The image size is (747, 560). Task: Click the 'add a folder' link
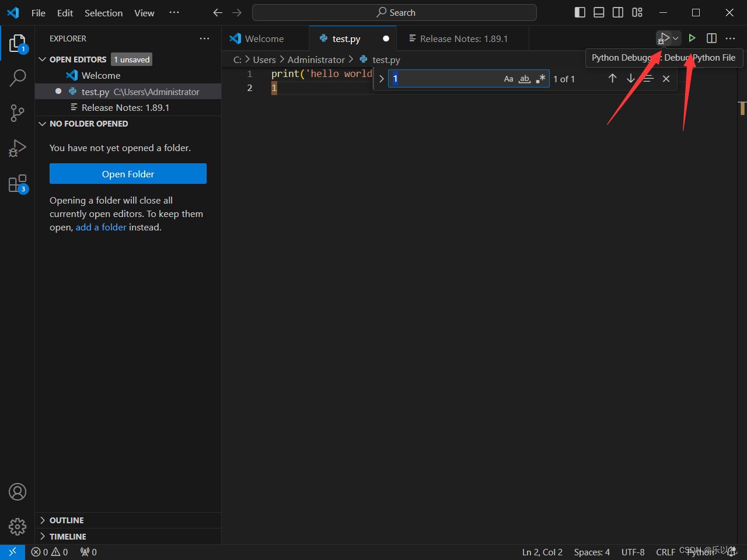(101, 227)
